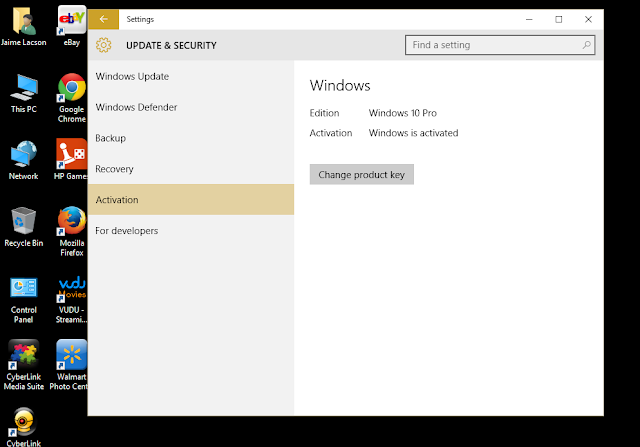
Task: Open the Windows Update section
Action: coord(191,76)
